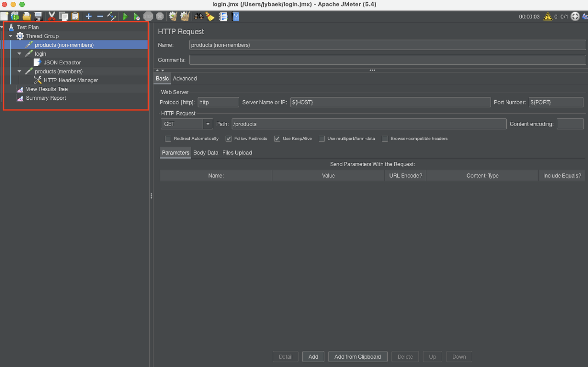Uncheck Use KeepAlive checkbox
The height and width of the screenshot is (367, 588).
277,138
